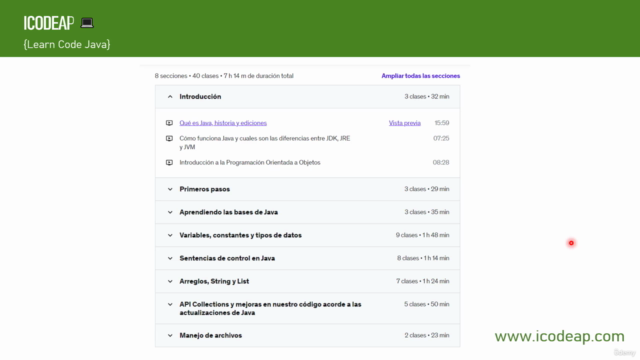Select the Primeros pasos section title

point(204,189)
